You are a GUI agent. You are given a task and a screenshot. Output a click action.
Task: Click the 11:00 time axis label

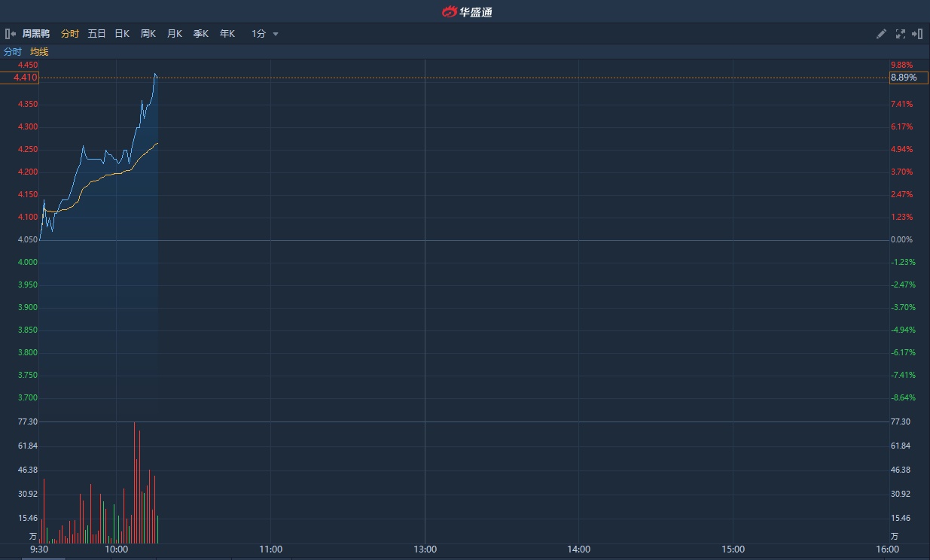(x=270, y=549)
